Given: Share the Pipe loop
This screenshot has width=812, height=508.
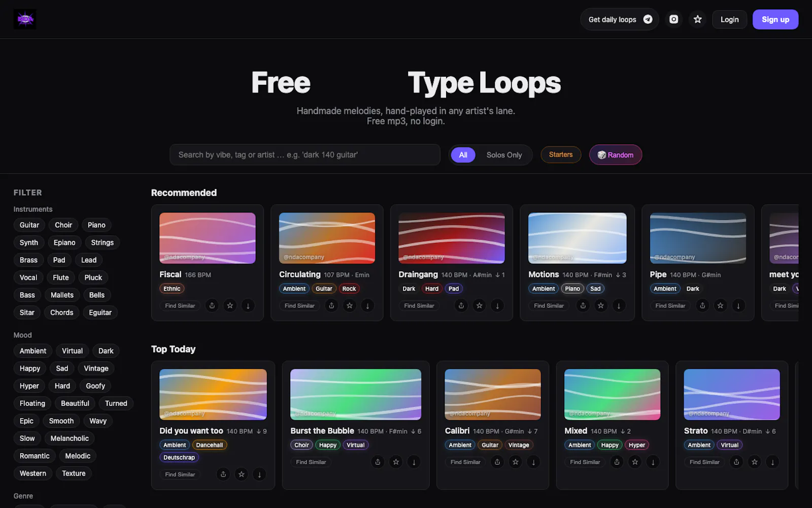Looking at the screenshot, I should tap(702, 305).
